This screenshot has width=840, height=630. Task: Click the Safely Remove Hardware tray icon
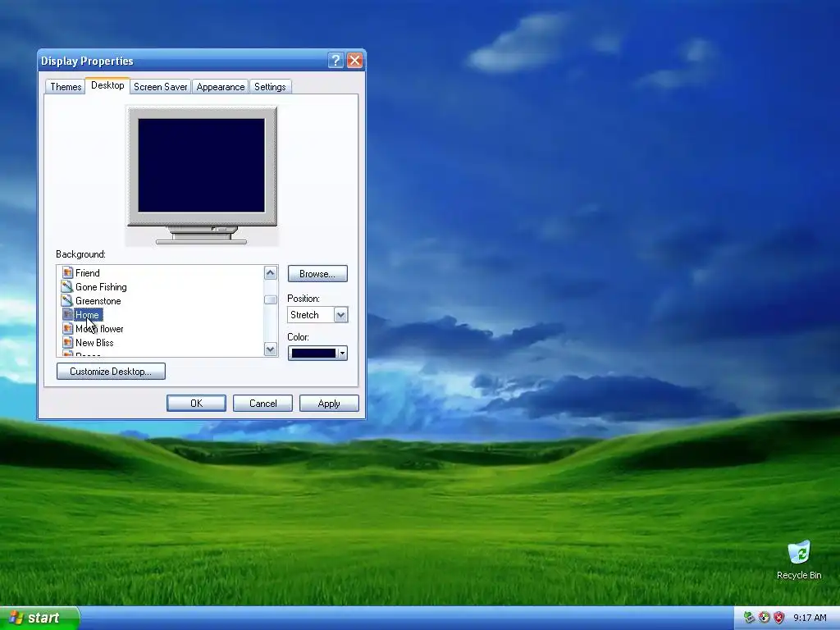[x=749, y=618]
